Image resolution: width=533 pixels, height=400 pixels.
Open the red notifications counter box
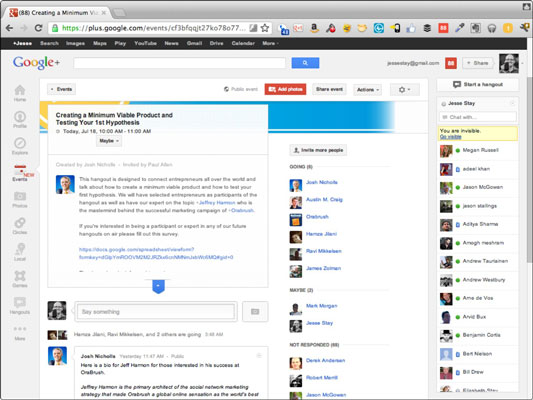coord(451,63)
